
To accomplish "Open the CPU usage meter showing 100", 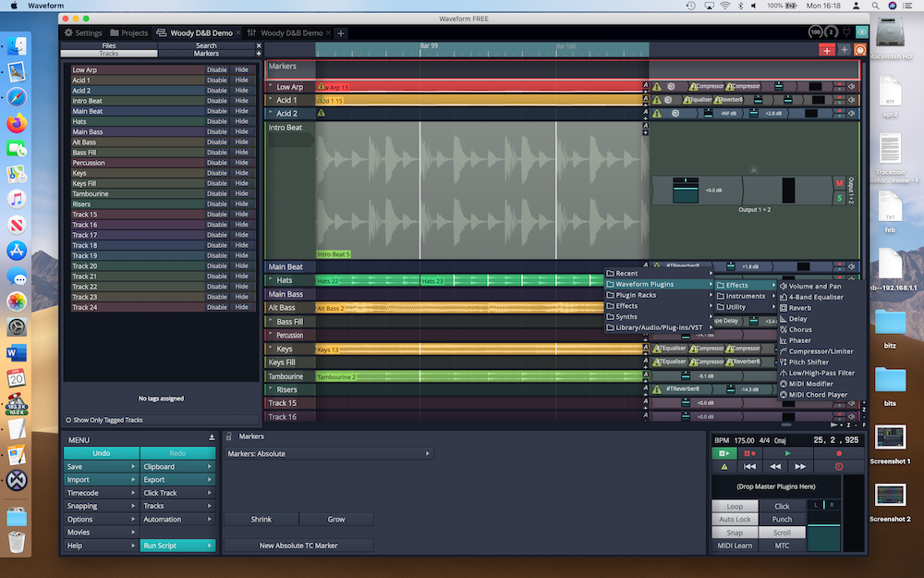I will point(816,32).
